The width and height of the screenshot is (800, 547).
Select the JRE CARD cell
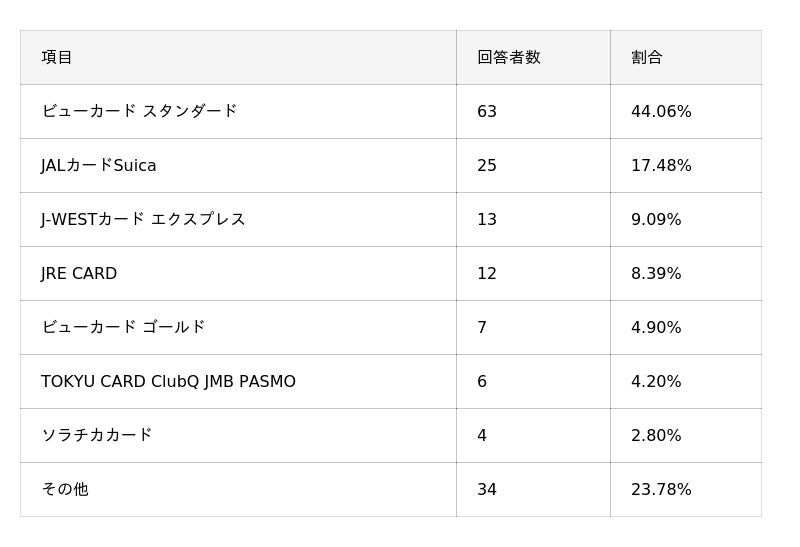click(79, 273)
